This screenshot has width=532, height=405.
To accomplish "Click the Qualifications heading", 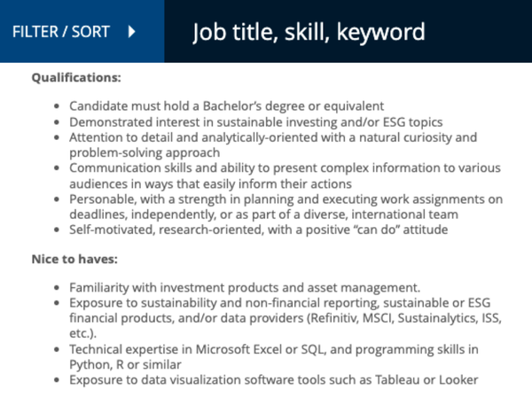I will tap(76, 78).
